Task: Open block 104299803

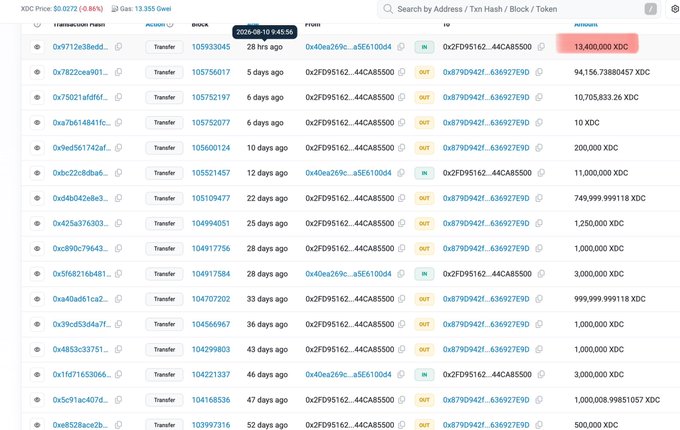Action: point(211,349)
